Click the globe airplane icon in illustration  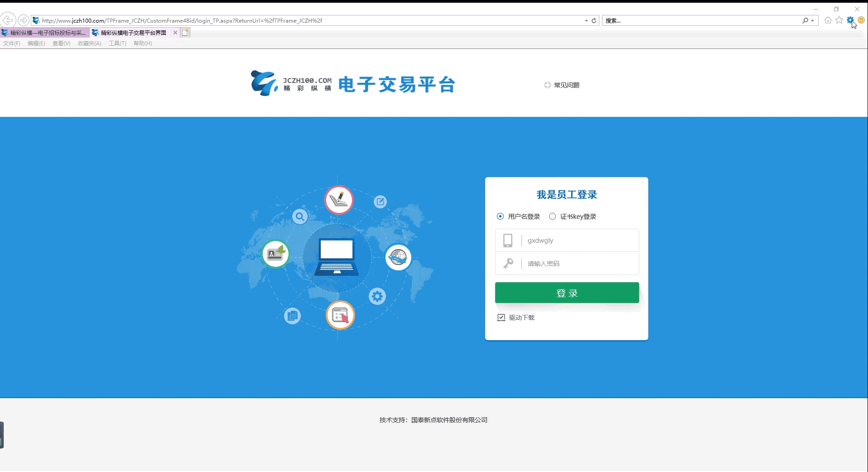point(398,257)
